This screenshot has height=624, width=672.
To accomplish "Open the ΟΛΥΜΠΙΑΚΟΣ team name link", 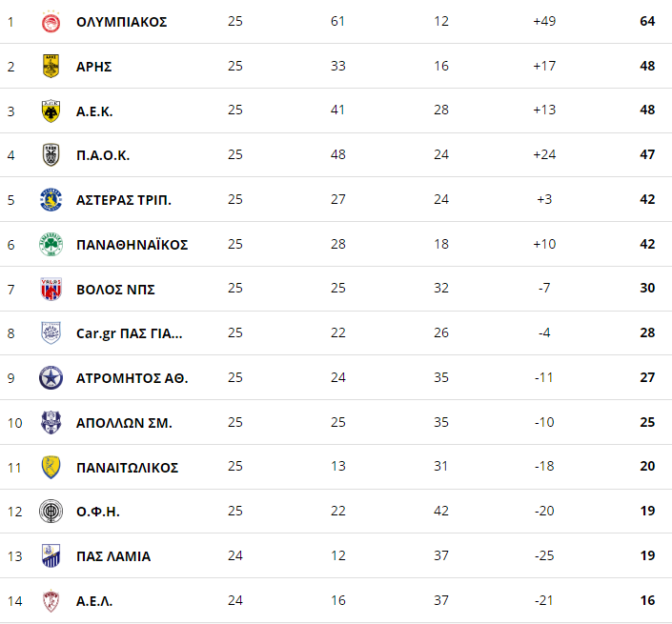I will (122, 22).
